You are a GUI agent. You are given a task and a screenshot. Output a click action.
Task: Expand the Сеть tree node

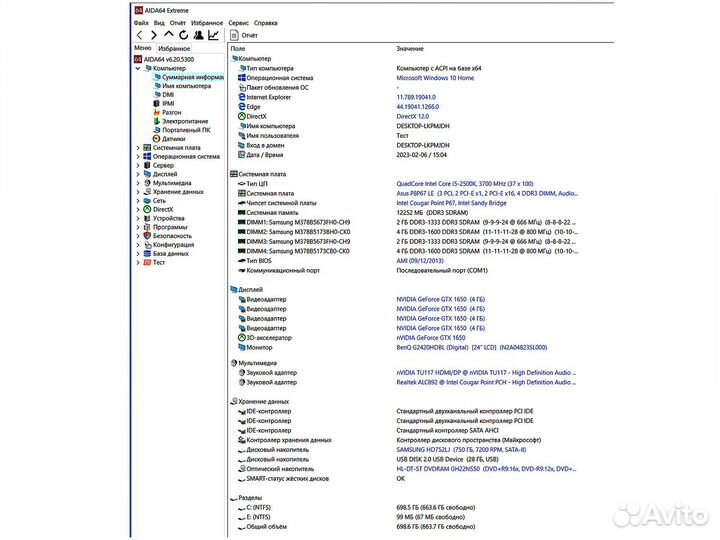tap(138, 201)
